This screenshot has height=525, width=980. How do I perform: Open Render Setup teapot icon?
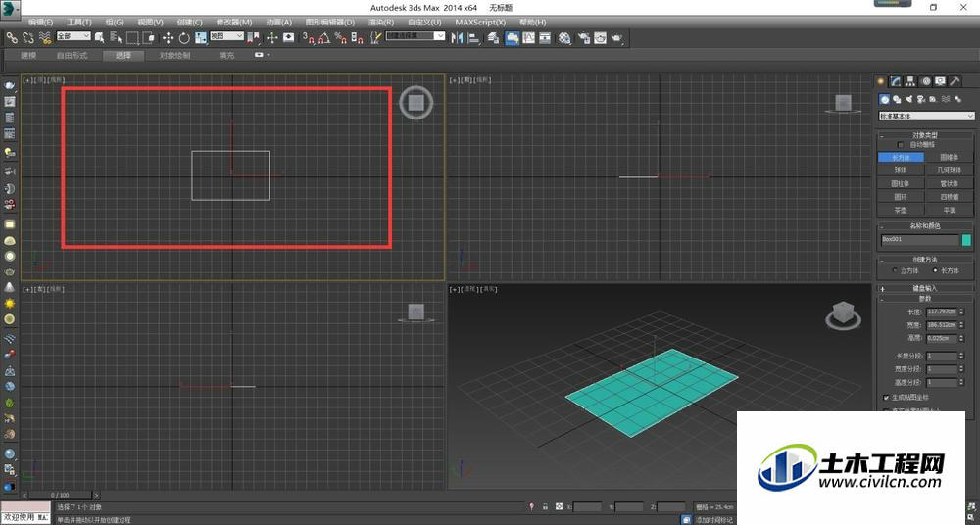tap(584, 38)
